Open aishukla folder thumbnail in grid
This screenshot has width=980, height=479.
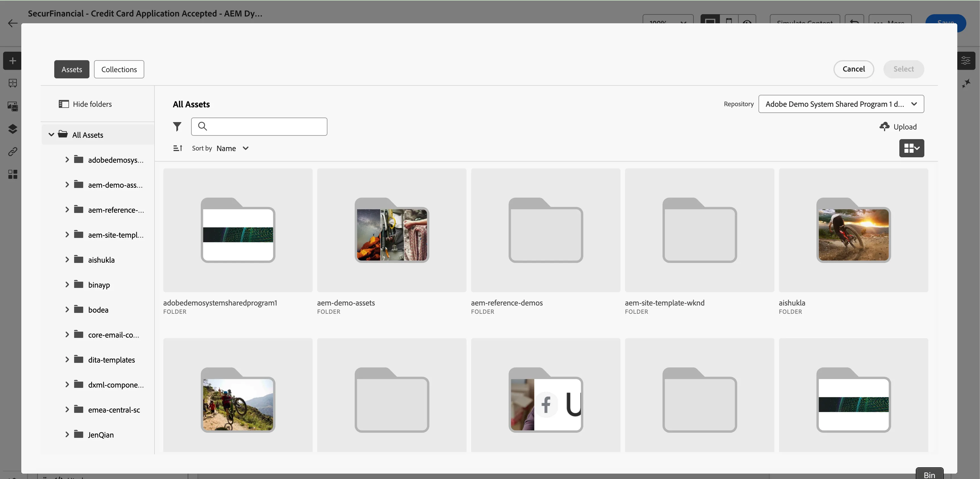(x=853, y=230)
